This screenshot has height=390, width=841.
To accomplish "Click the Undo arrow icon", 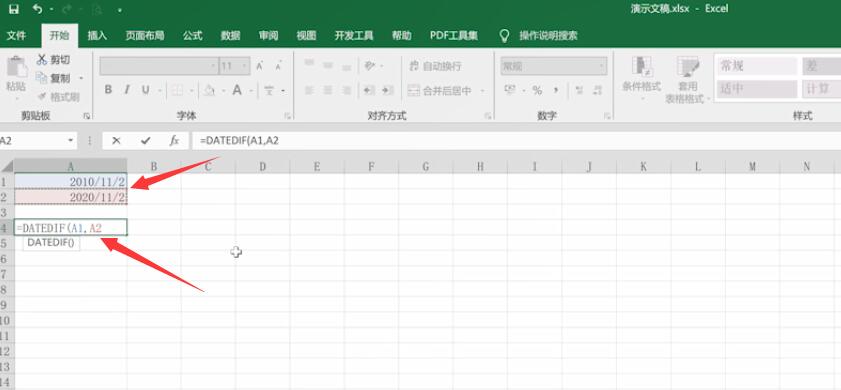I will point(37,9).
